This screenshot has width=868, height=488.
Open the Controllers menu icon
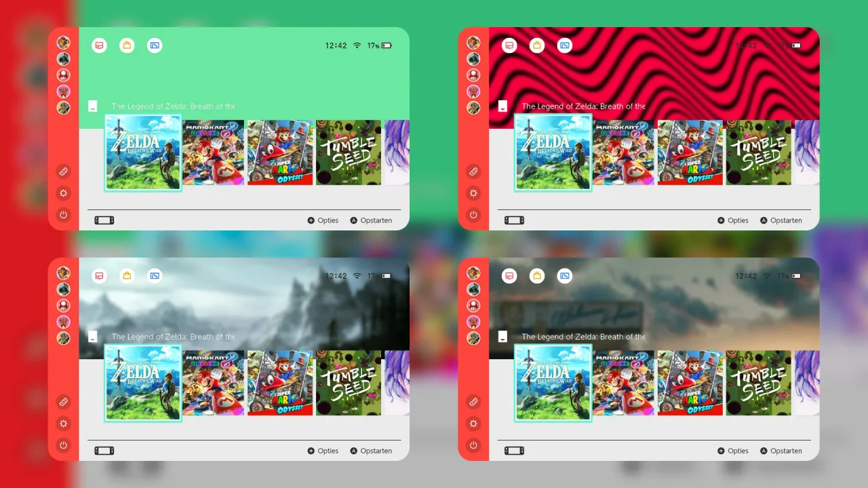coord(63,171)
